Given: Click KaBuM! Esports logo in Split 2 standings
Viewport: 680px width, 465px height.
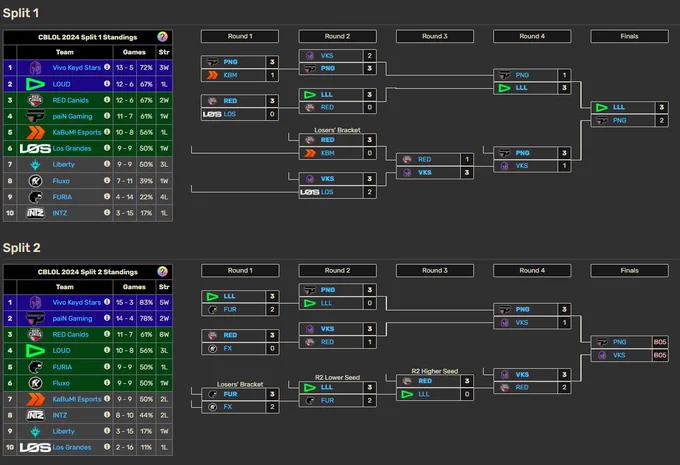Looking at the screenshot, I should [35, 399].
